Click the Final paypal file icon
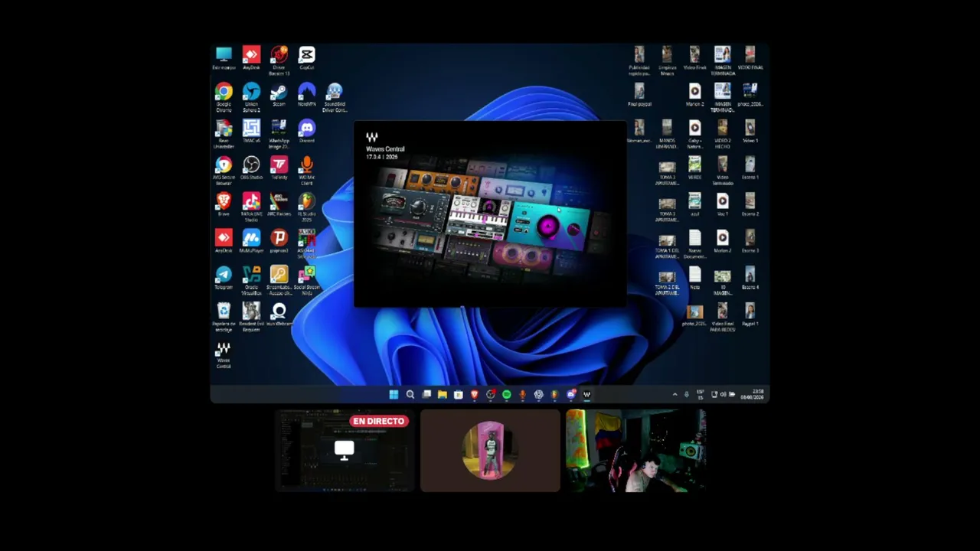Screen dimensions: 980x551 coord(639,95)
